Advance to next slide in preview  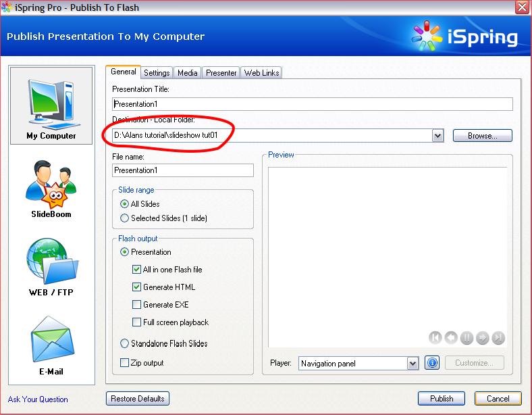pyautogui.click(x=483, y=337)
